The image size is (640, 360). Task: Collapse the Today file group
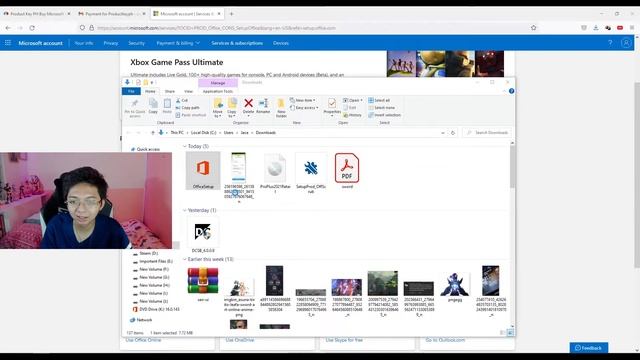click(184, 146)
